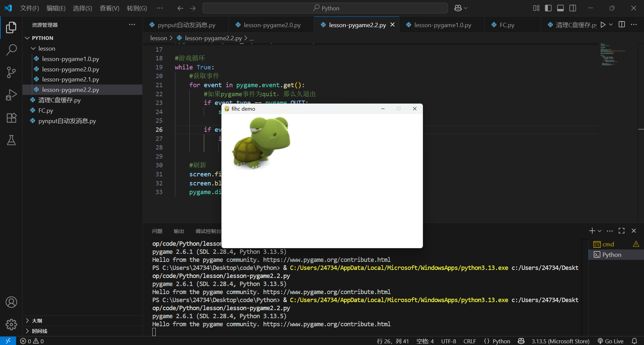644x345 pixels.
Task: Click the Copilot status icon in status bar
Action: click(x=521, y=341)
